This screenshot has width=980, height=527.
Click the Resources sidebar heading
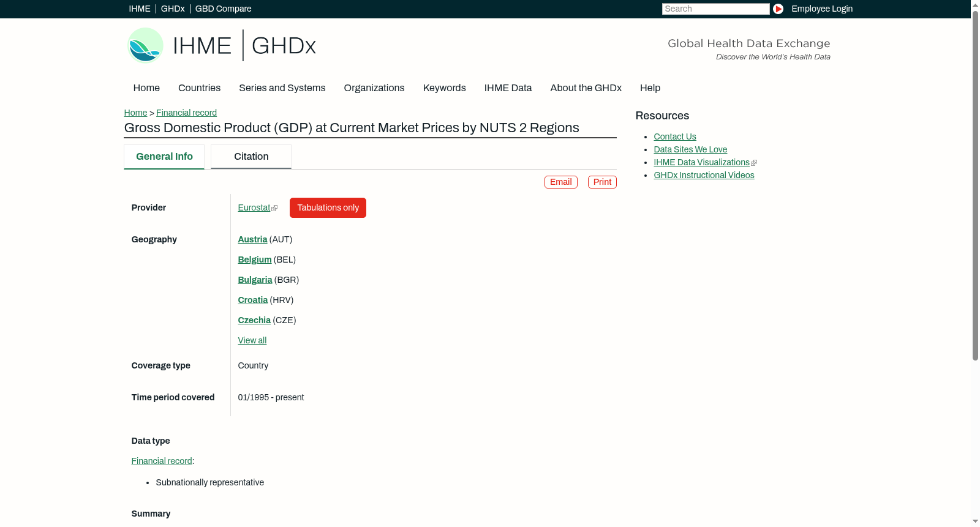pyautogui.click(x=662, y=116)
